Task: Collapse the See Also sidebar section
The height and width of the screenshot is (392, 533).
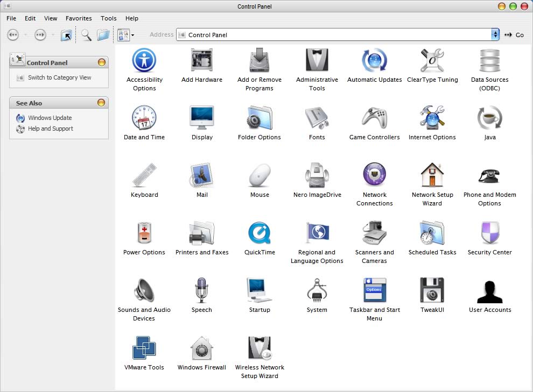Action: click(101, 103)
